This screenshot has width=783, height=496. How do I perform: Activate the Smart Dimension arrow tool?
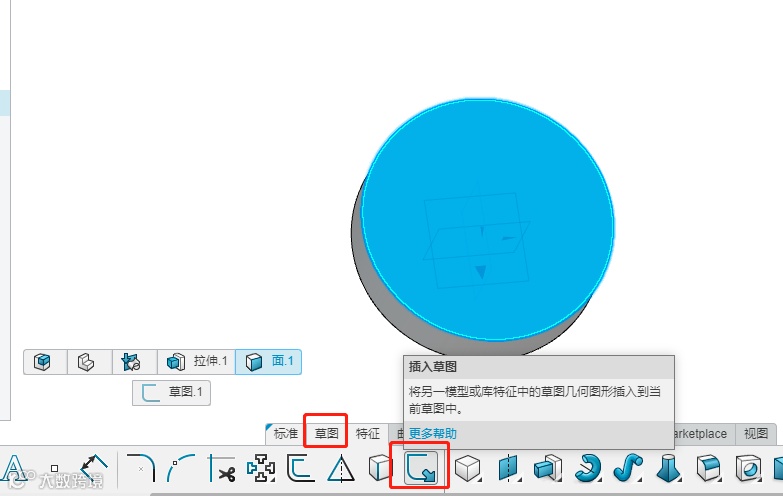(94, 468)
